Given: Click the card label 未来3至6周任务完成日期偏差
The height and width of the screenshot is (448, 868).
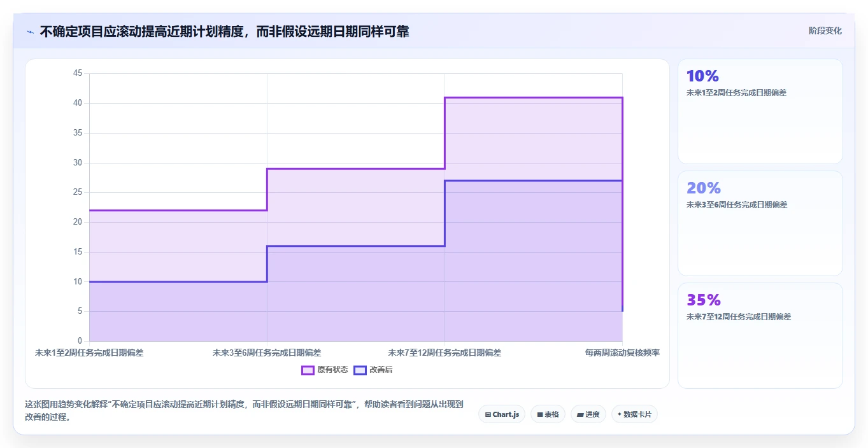Looking at the screenshot, I should [737, 204].
